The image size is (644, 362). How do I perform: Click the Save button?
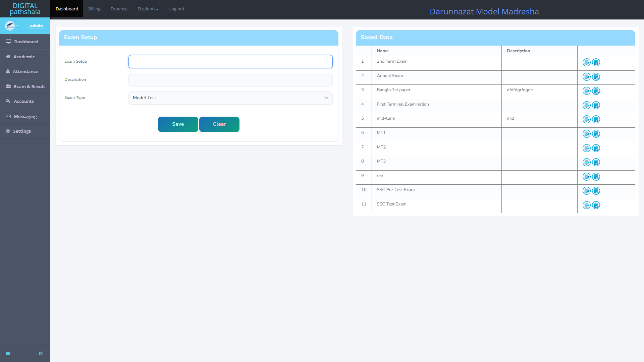click(x=178, y=124)
